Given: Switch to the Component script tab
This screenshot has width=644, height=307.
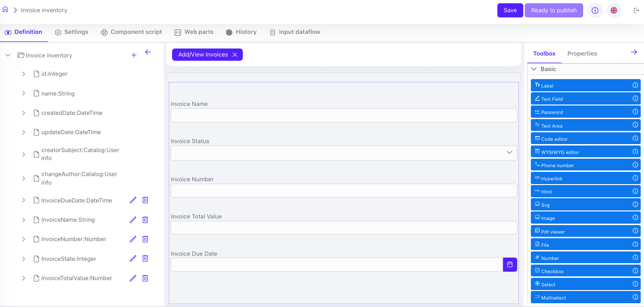Looking at the screenshot, I should click(x=131, y=32).
